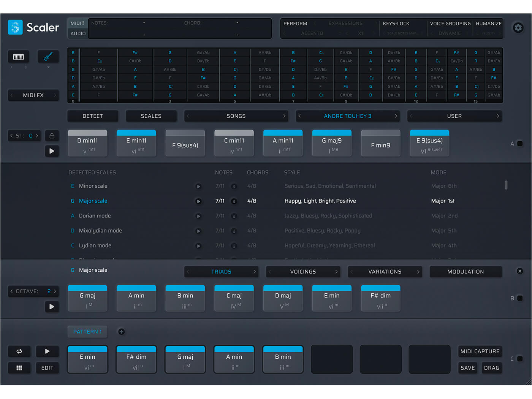Viewport: 532px width, 399px height.
Task: Click the padlock icon beside the ST transpose control
Action: [52, 135]
